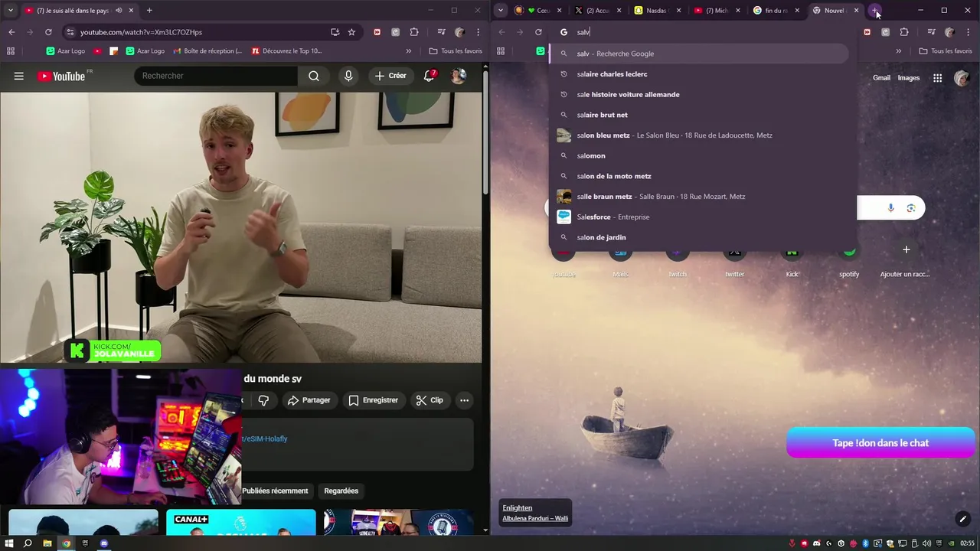
Task: Open a new tab in left window
Action: click(149, 11)
